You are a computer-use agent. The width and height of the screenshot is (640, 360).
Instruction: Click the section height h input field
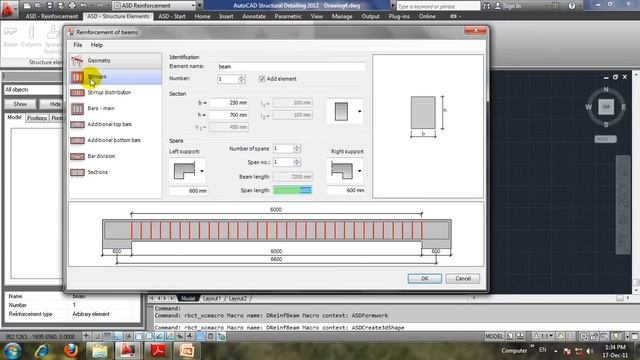229,115
